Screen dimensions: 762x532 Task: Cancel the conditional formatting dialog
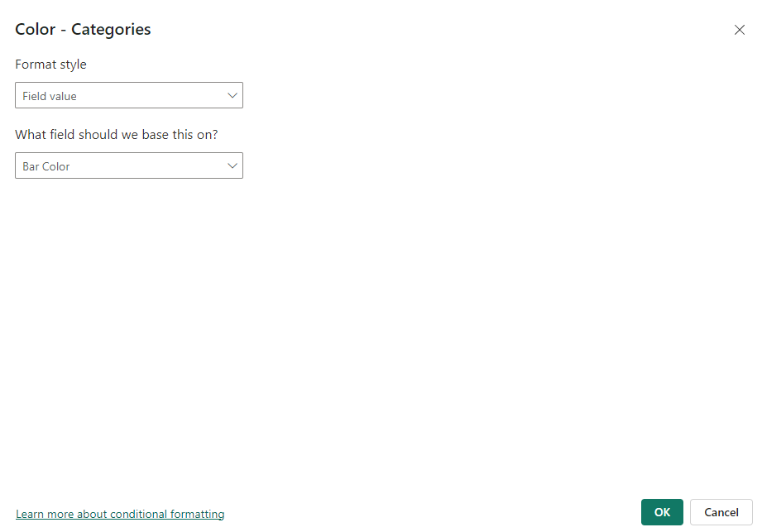721,512
